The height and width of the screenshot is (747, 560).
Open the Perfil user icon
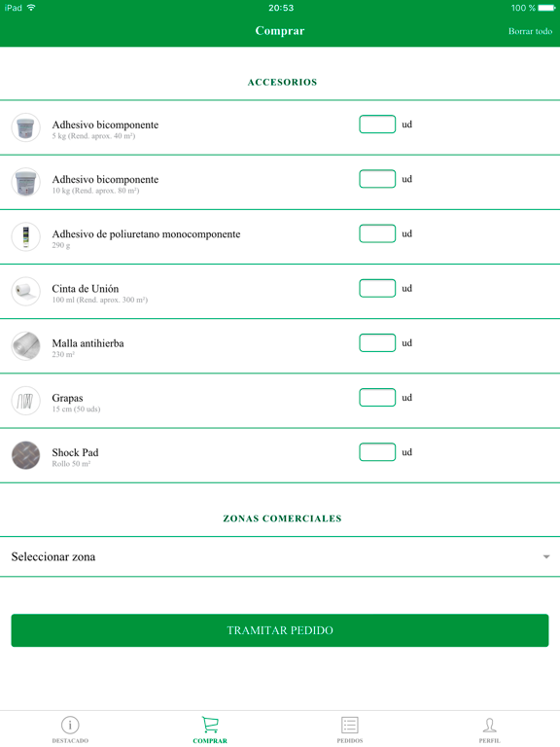pyautogui.click(x=490, y=725)
